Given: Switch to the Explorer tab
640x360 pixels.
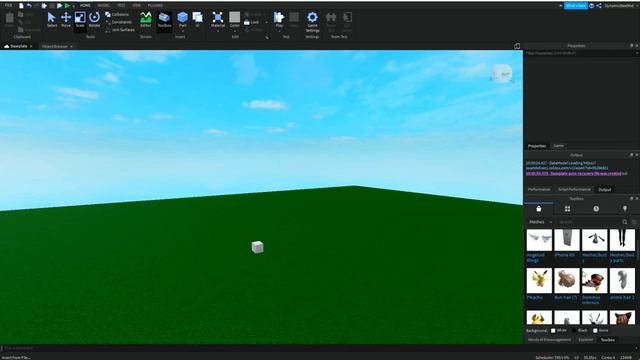Looking at the screenshot, I should coord(586,340).
